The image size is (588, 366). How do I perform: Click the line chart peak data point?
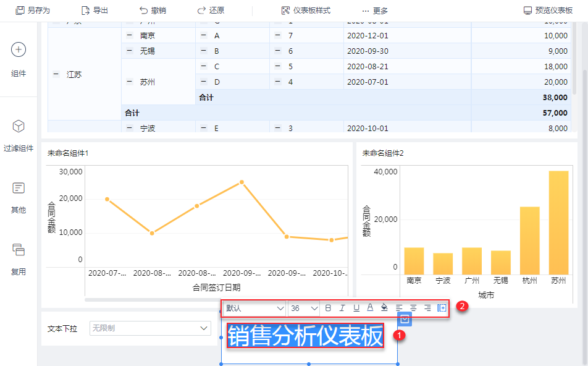point(242,182)
